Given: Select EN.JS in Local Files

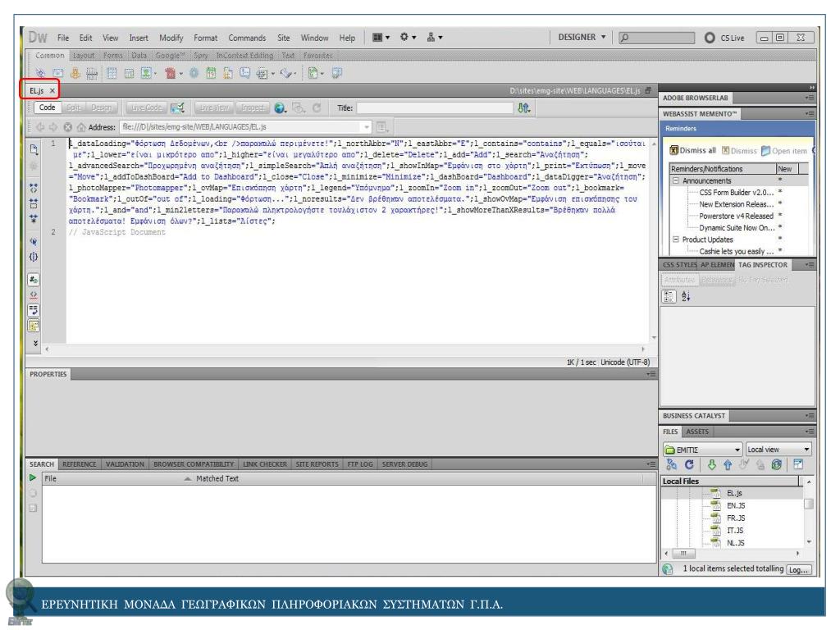Looking at the screenshot, I should [x=736, y=505].
